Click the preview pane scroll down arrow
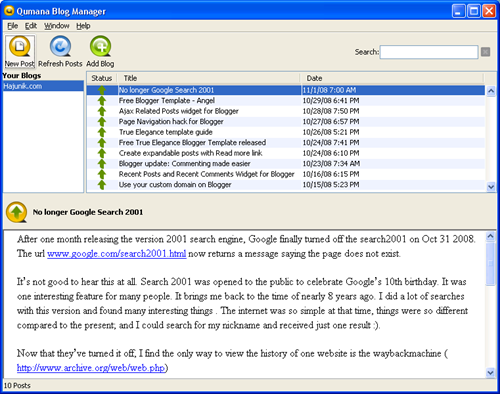The image size is (500, 394). coord(490,372)
